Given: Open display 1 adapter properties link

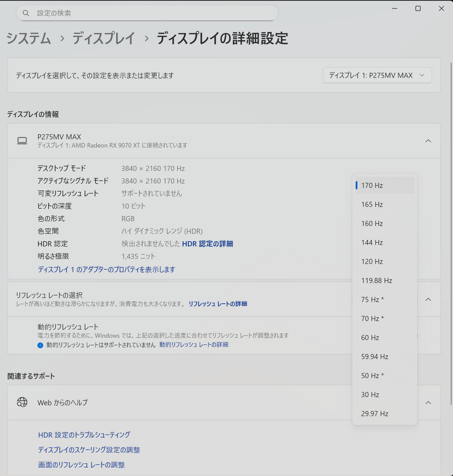Looking at the screenshot, I should (106, 269).
